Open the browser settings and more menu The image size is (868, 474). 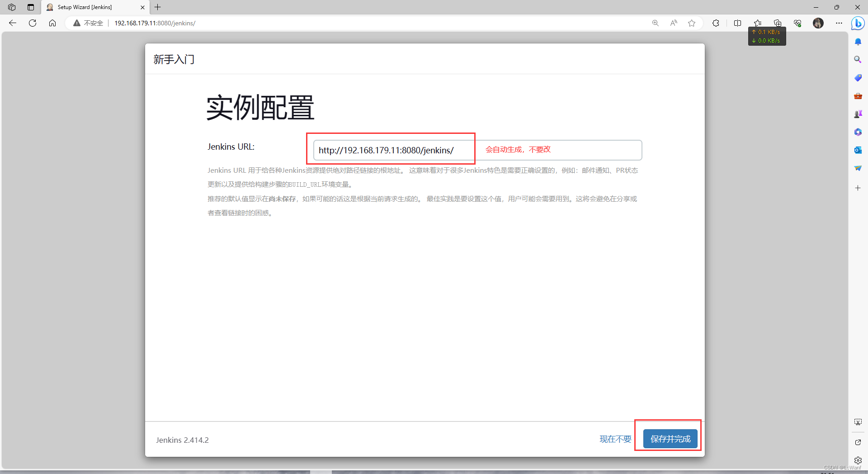[839, 23]
